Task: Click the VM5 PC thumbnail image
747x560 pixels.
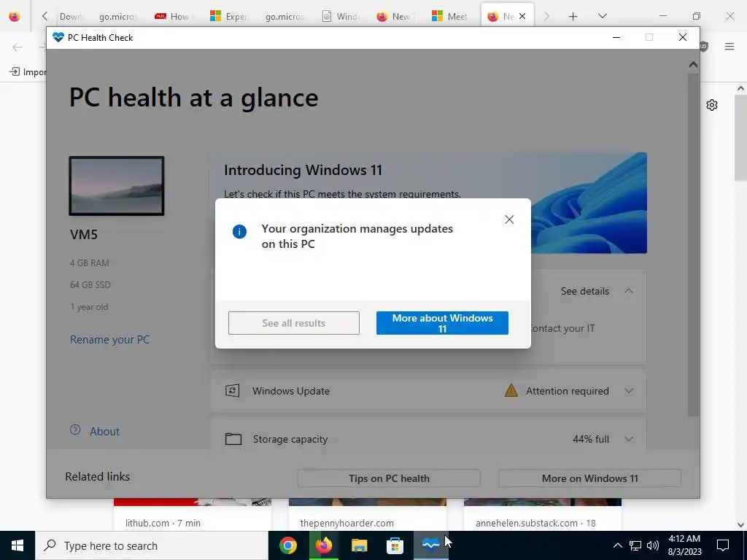Action: 117,186
